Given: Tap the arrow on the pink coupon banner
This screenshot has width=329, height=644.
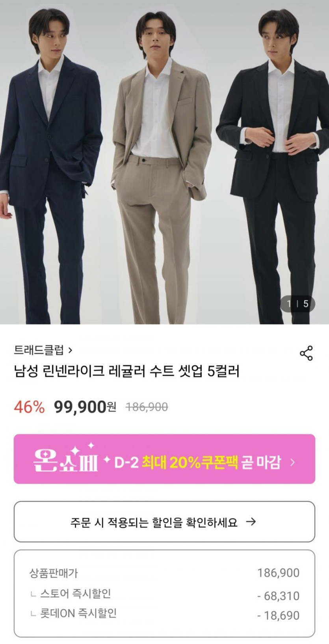Looking at the screenshot, I should [x=292, y=462].
